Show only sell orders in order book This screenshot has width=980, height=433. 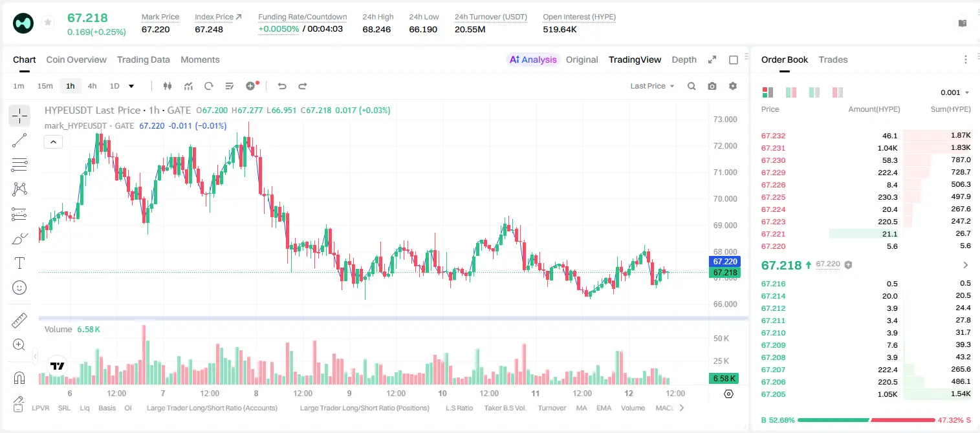(838, 92)
